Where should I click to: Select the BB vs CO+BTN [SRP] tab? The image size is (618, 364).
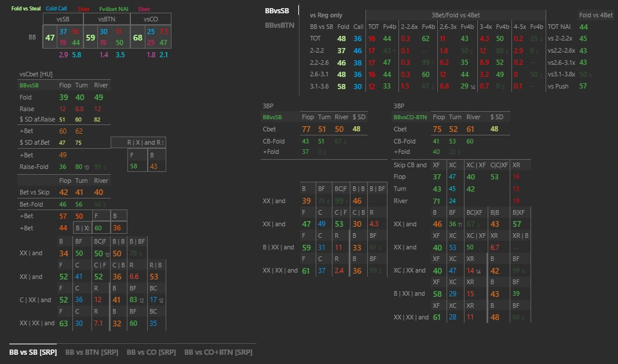click(218, 352)
